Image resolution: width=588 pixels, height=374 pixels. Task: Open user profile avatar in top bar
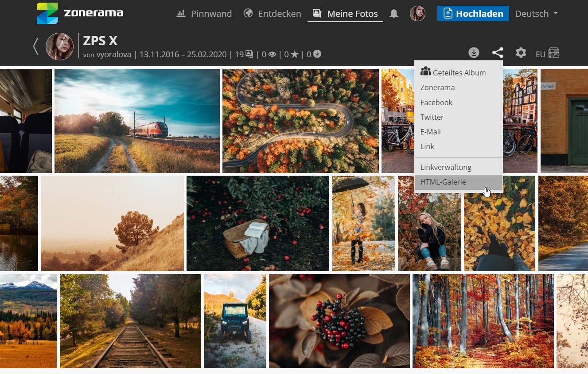click(417, 14)
